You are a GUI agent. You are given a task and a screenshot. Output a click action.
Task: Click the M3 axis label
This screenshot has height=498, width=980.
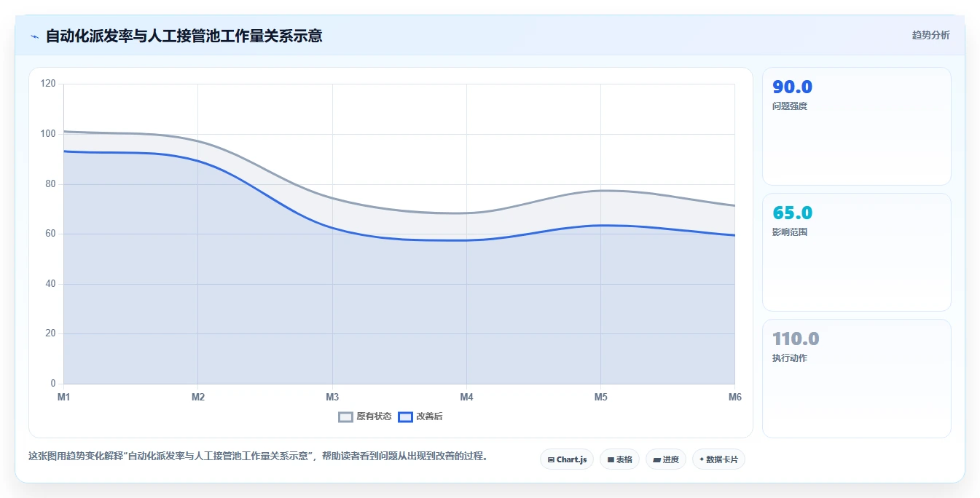pyautogui.click(x=332, y=397)
